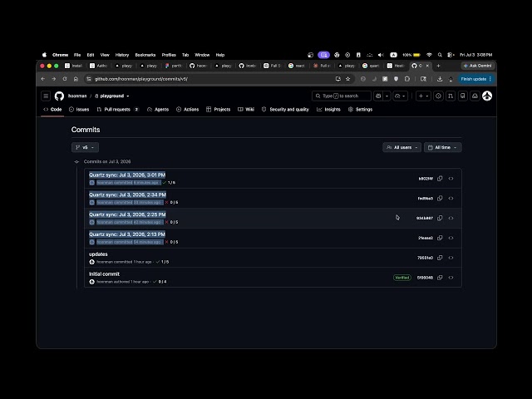Open the user avatar profile menu
The width and height of the screenshot is (532, 399).
(x=487, y=96)
